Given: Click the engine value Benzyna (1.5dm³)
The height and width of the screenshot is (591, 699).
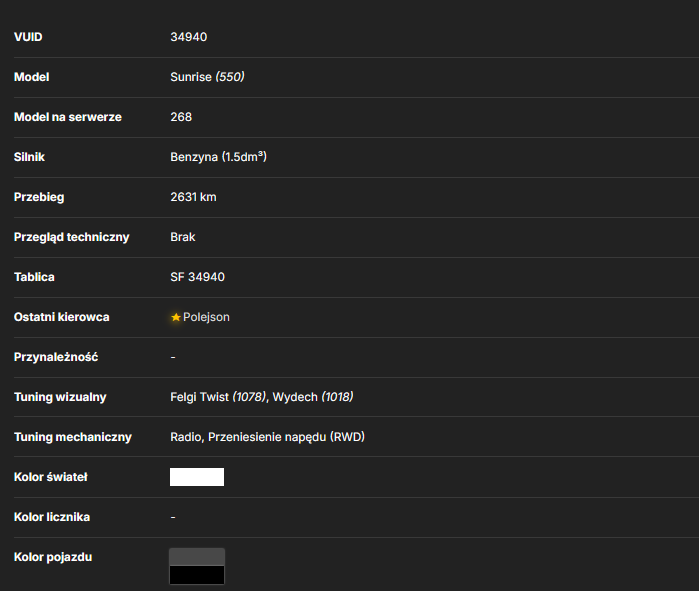Looking at the screenshot, I should (x=218, y=157).
